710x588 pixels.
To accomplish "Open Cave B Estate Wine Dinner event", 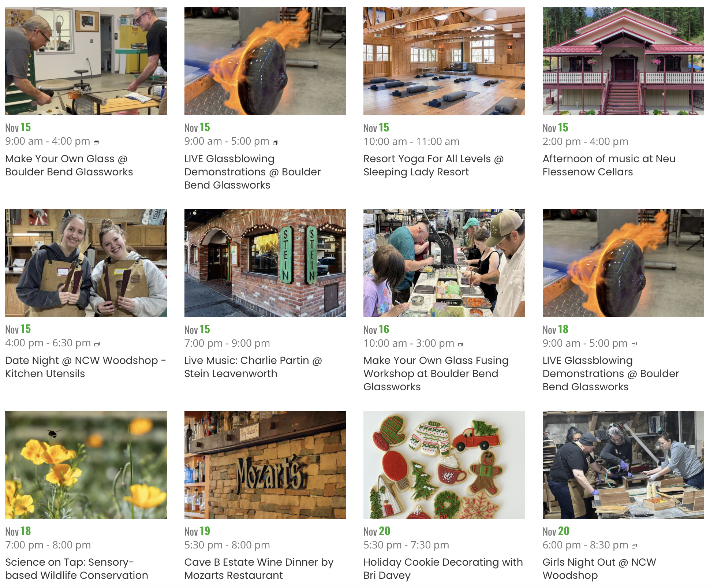I will [x=259, y=569].
